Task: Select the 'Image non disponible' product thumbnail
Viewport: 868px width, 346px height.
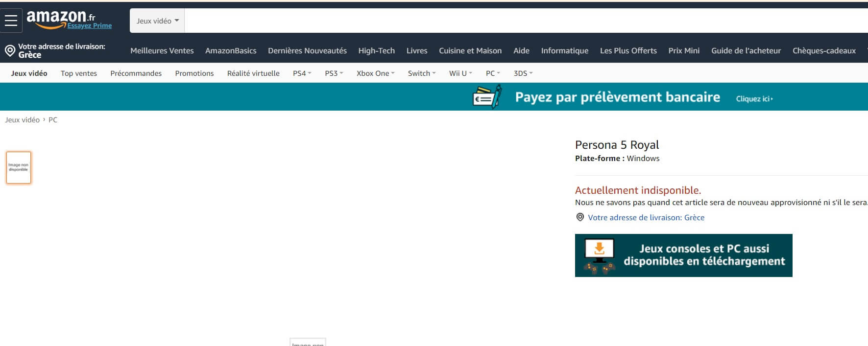Action: pyautogui.click(x=19, y=167)
